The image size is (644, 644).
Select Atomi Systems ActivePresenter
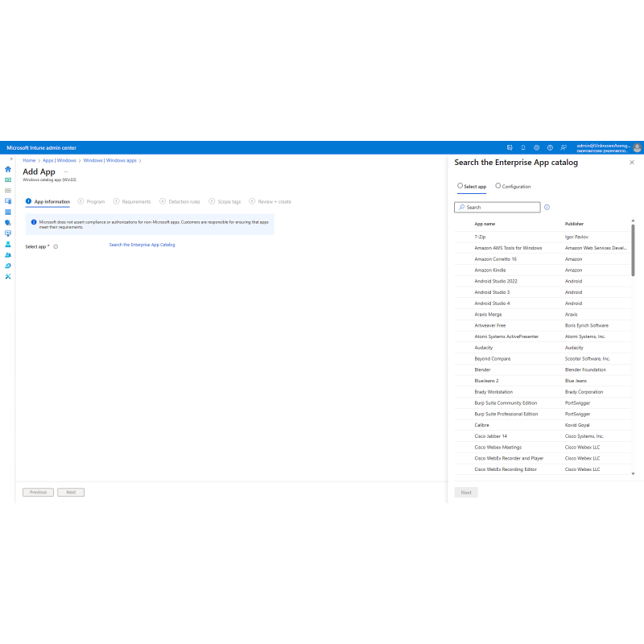(542, 336)
